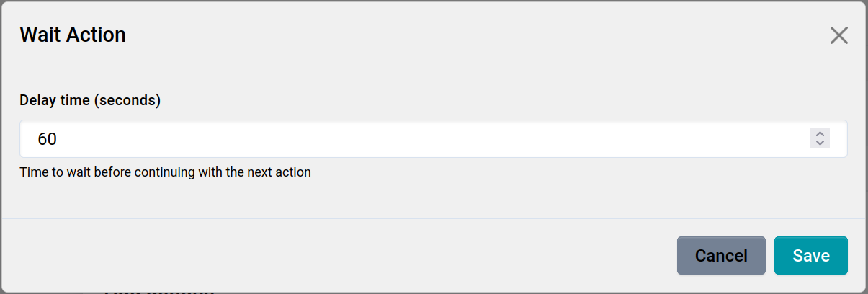Focus the Delay time input field
The image size is (868, 294).
coord(418,139)
